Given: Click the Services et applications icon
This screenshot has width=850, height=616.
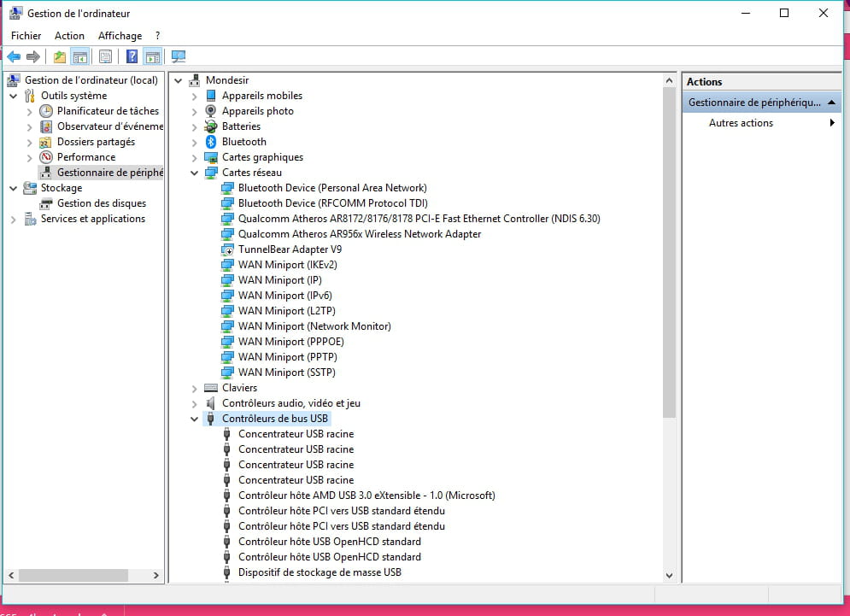Looking at the screenshot, I should point(30,219).
